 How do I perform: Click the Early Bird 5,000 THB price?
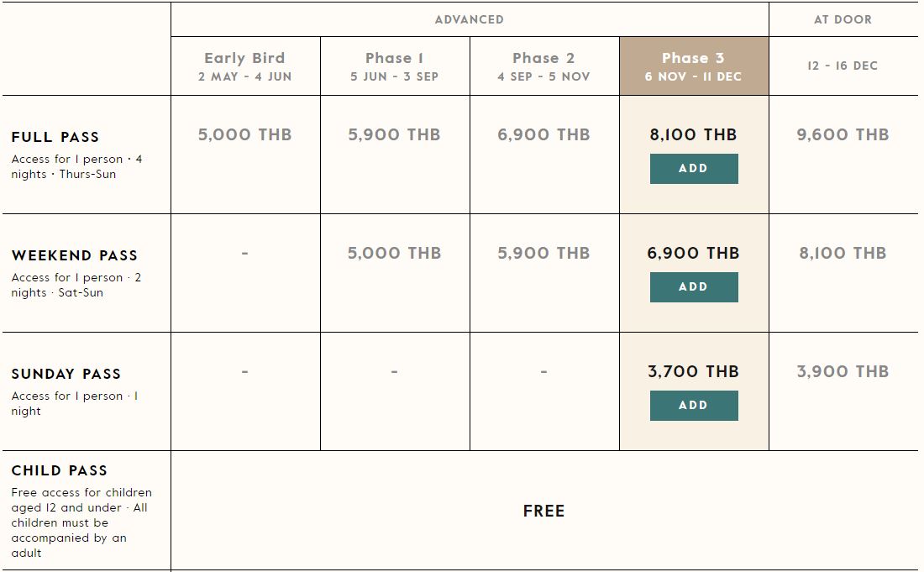click(245, 134)
